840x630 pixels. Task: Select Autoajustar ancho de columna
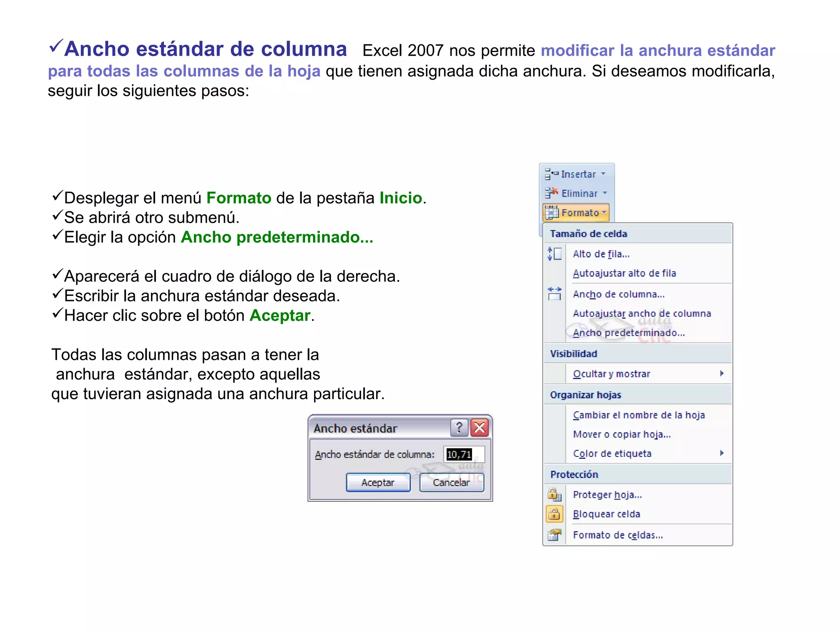tap(642, 313)
